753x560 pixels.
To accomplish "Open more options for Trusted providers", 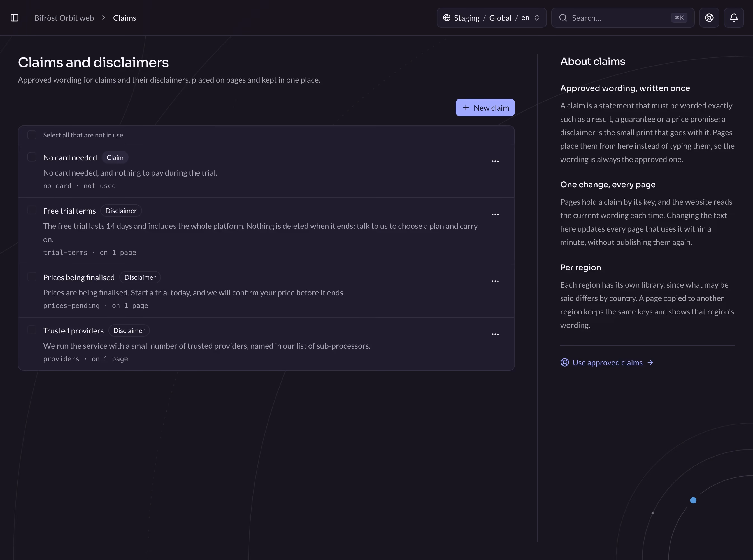I will pos(495,335).
